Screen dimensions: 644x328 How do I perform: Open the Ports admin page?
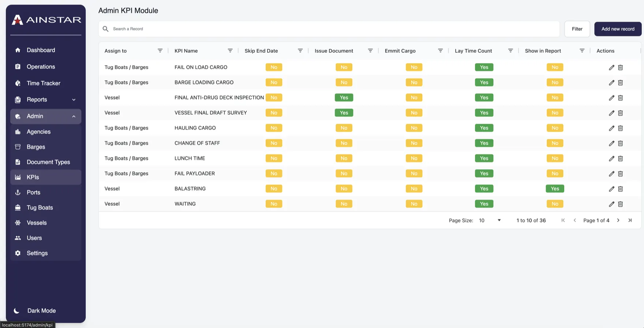pos(46,193)
